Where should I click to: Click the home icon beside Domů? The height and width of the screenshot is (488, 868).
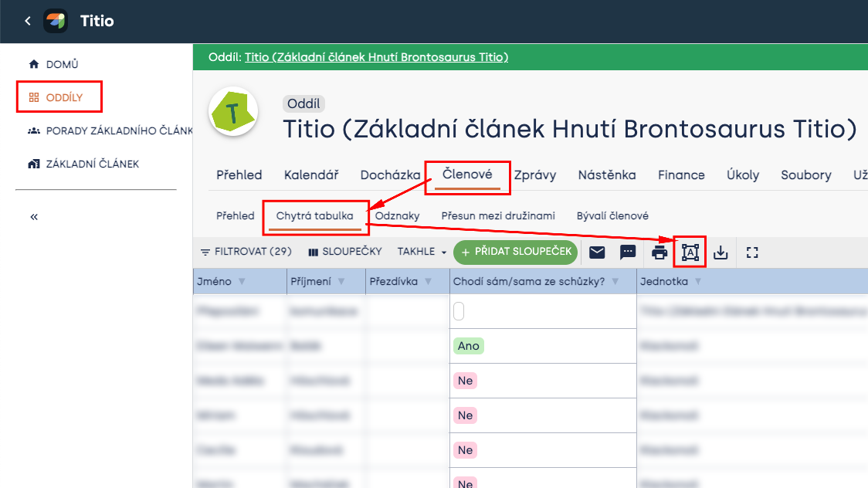coord(34,64)
